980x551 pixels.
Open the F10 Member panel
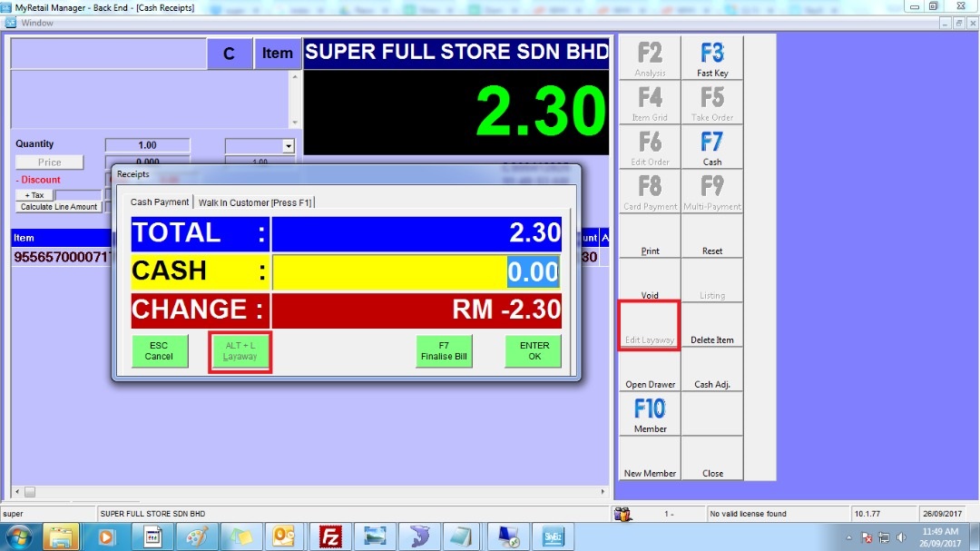coord(650,413)
